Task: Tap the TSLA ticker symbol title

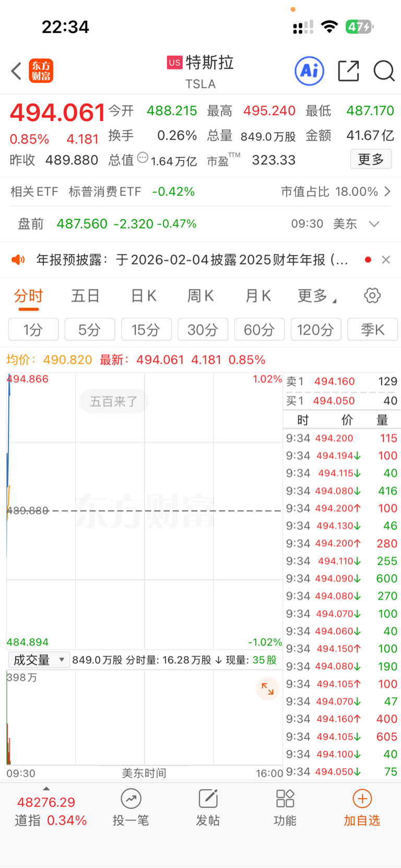Action: [x=200, y=84]
